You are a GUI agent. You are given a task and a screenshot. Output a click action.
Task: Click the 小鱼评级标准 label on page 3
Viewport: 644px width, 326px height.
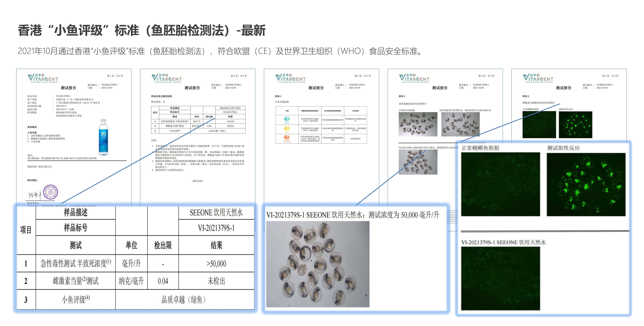click(282, 102)
